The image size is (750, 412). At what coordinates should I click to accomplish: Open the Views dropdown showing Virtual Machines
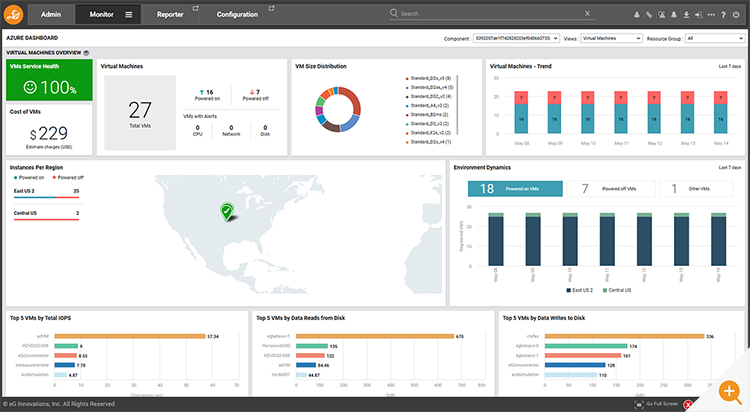[611, 38]
